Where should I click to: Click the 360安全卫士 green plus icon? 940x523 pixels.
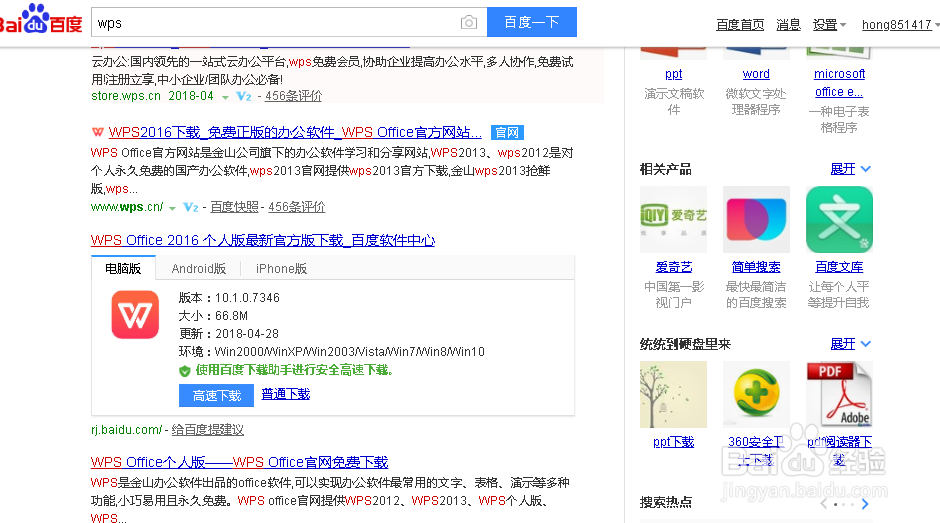[x=756, y=395]
